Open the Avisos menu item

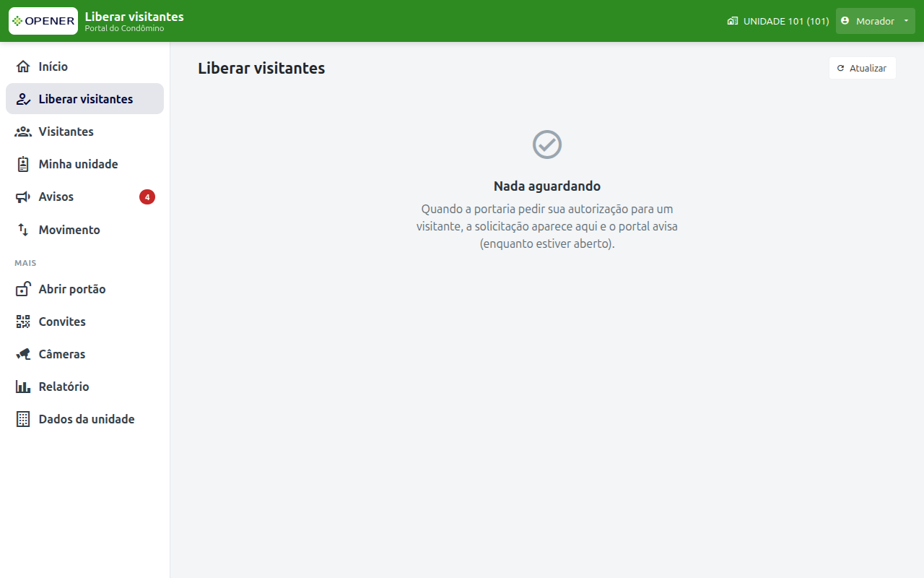pyautogui.click(x=85, y=197)
